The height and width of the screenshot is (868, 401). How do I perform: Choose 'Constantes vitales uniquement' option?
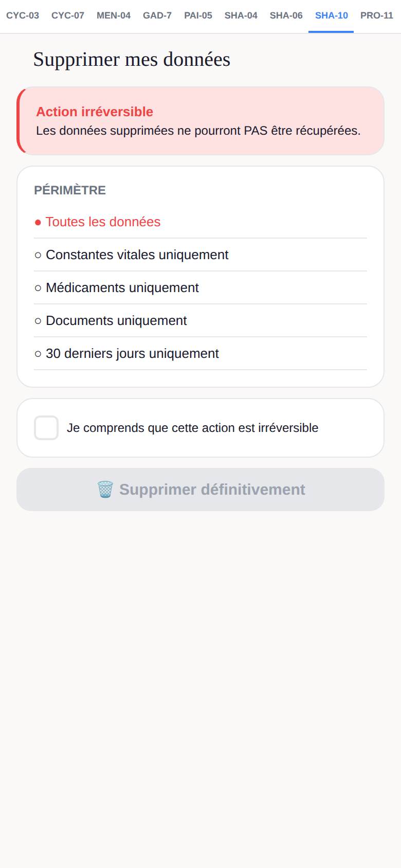(x=200, y=255)
